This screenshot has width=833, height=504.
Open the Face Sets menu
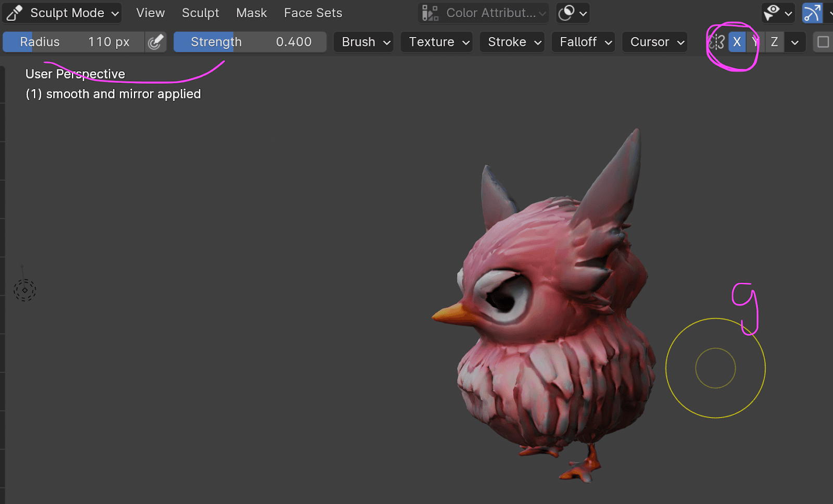pyautogui.click(x=313, y=13)
